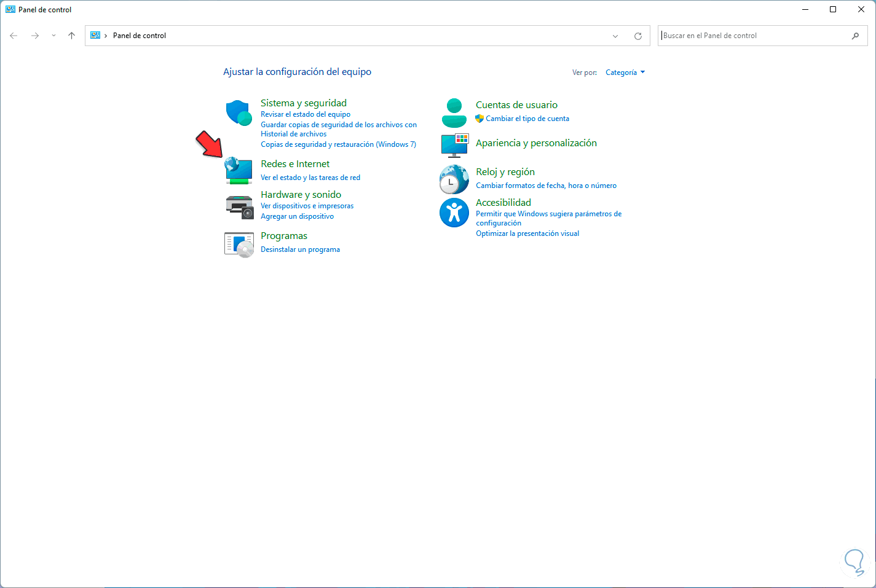Open Guardar copias de seguridad con Historial de archivos
This screenshot has width=876, height=588.
click(339, 129)
